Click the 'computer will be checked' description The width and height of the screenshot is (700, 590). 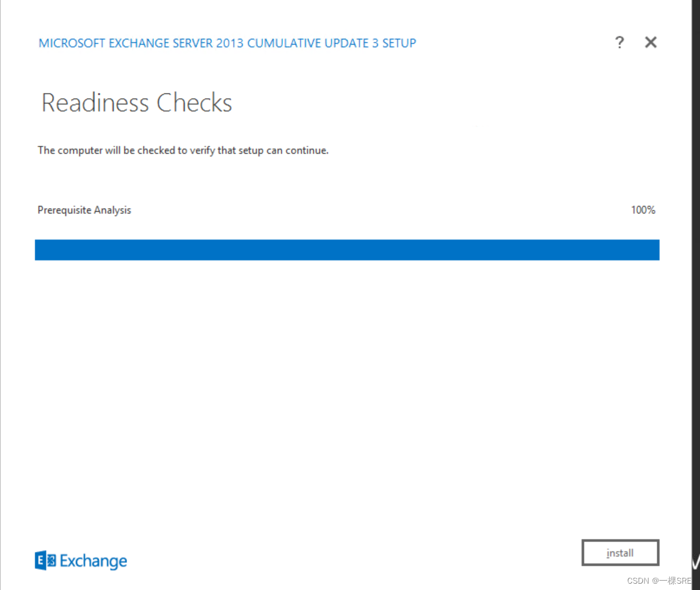(183, 150)
